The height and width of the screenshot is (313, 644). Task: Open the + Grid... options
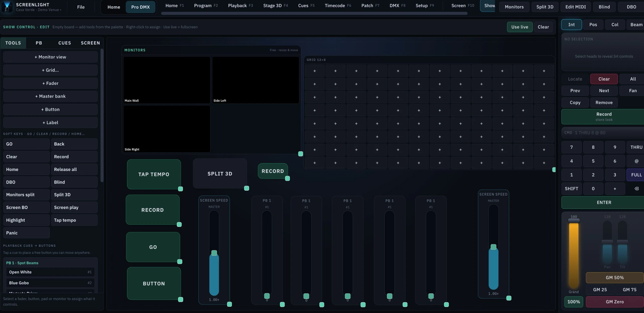click(x=50, y=70)
